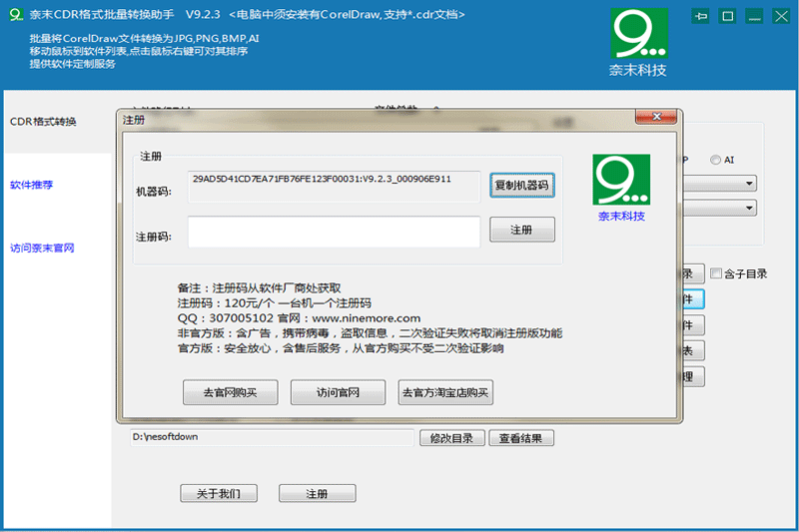Image resolution: width=799 pixels, height=532 pixels.
Task: Click the bottom 注册 button in main window
Action: (x=317, y=493)
